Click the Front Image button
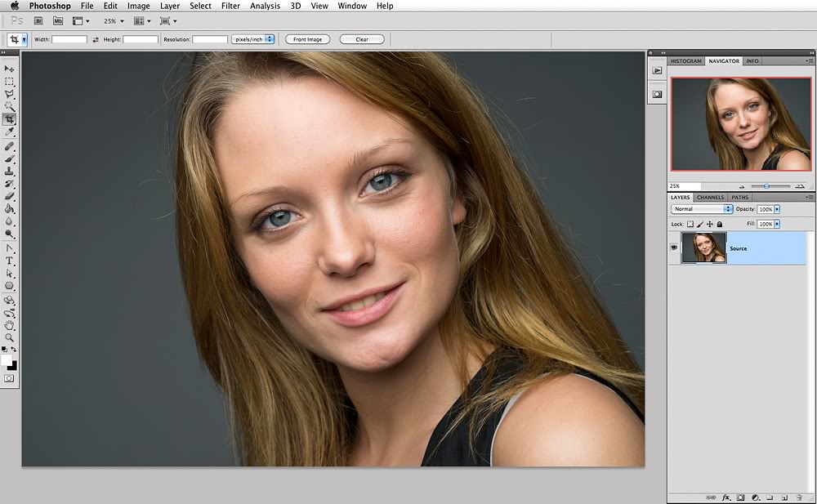Viewport: 817px width, 504px height. click(308, 39)
